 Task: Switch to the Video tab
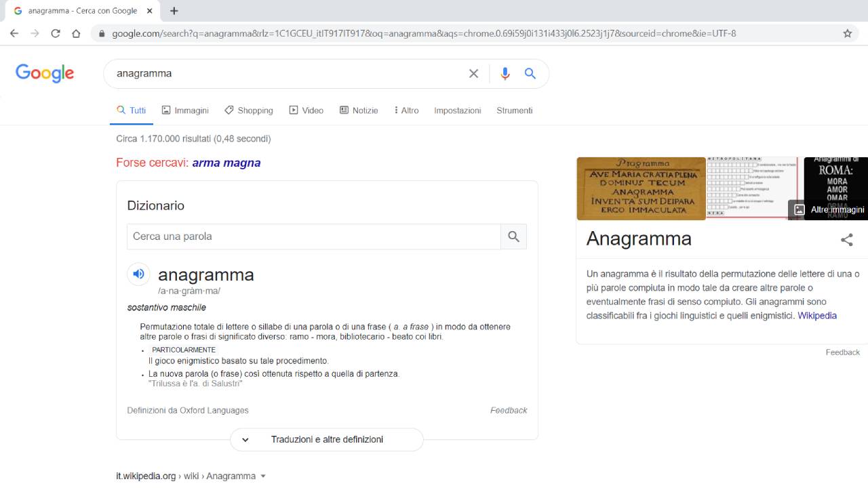click(x=307, y=110)
